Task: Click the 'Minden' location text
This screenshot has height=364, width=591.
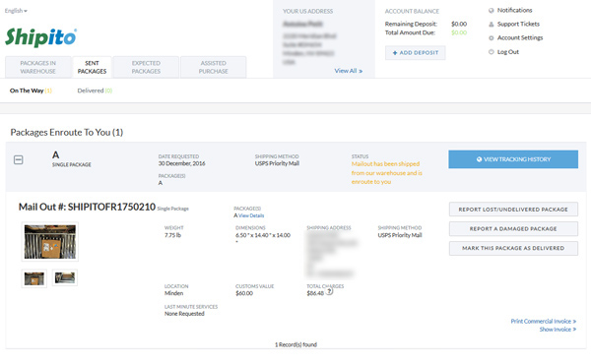Action: point(173,293)
